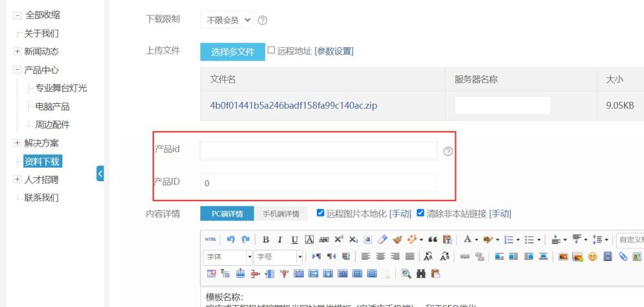Insert emoticon with smiley face icon
The image size is (644, 307).
click(592, 257)
